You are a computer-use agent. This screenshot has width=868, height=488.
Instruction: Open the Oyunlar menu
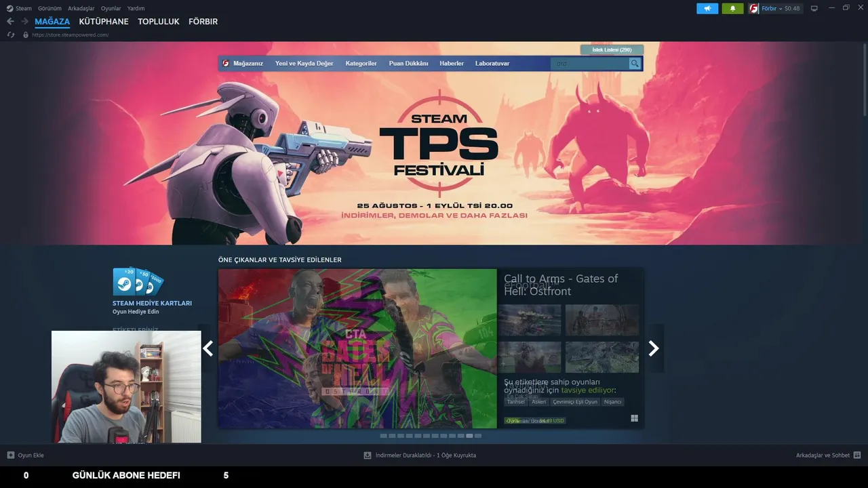pyautogui.click(x=111, y=9)
